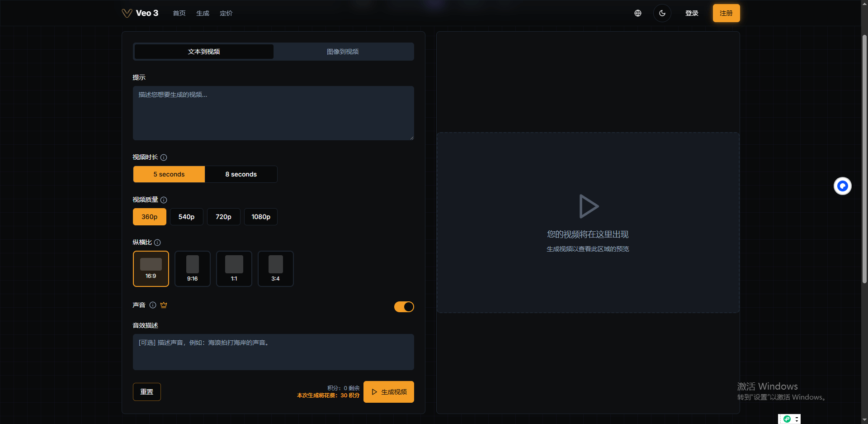
Task: Click info icon beside 纵横比
Action: 157,243
